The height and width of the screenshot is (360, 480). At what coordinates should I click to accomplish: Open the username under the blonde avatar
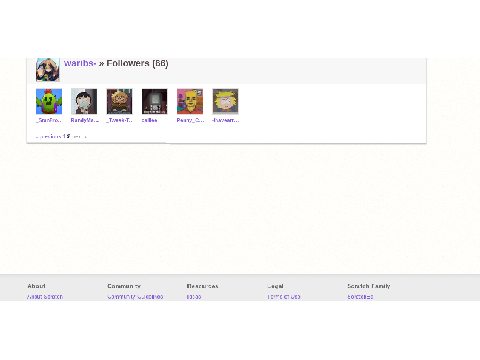[x=226, y=120]
